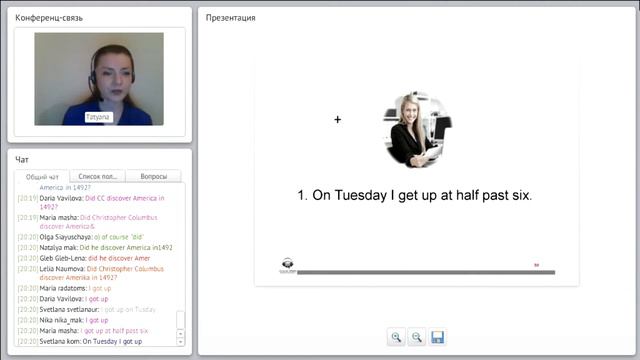
Task: Click Svetlana kom's 'On Tuesday' message
Action: click(x=80, y=341)
